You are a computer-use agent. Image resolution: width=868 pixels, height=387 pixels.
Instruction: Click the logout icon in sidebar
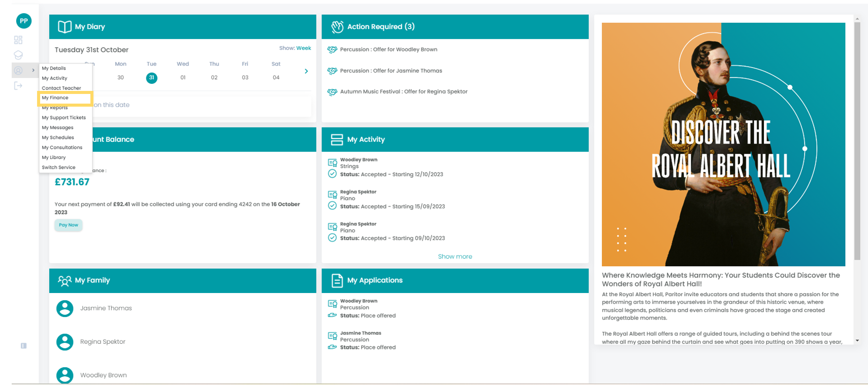click(x=18, y=85)
